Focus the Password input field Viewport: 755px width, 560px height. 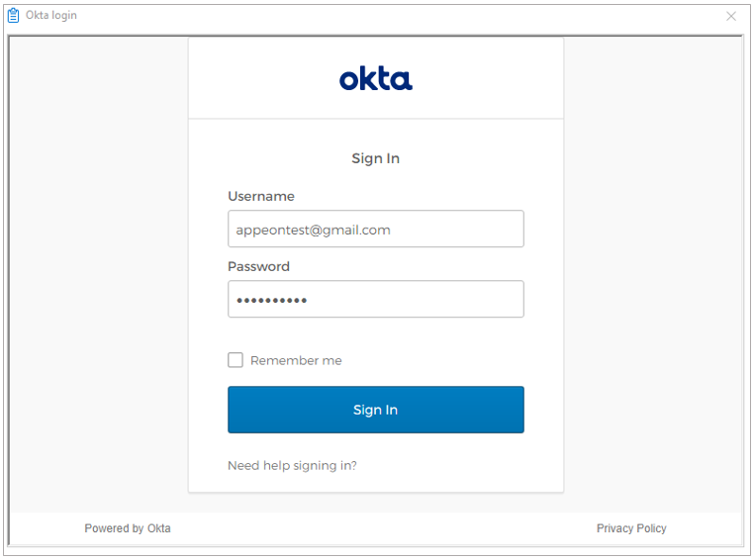376,299
